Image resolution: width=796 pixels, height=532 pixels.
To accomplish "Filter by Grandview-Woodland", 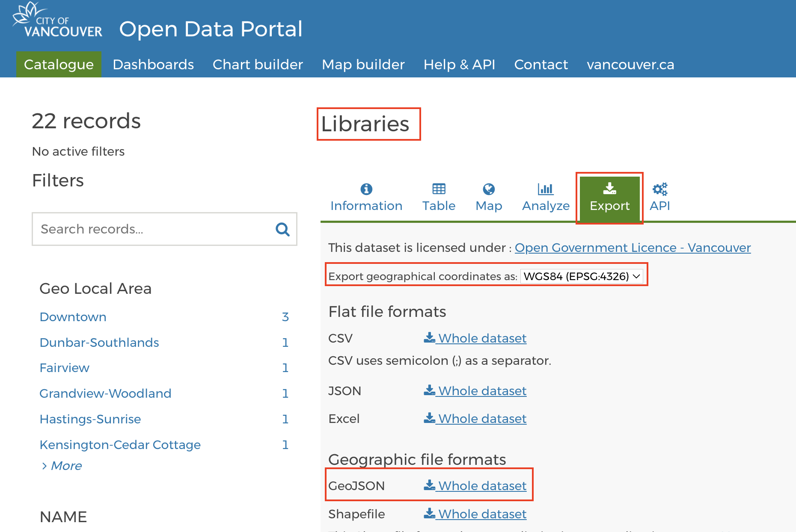I will (105, 393).
